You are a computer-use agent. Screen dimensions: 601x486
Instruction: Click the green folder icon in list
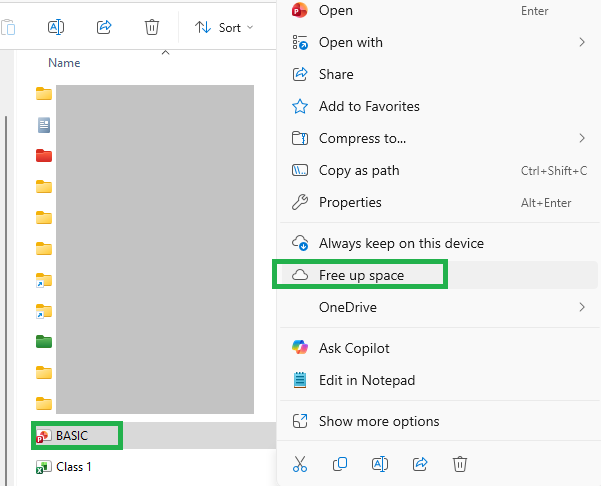(44, 342)
